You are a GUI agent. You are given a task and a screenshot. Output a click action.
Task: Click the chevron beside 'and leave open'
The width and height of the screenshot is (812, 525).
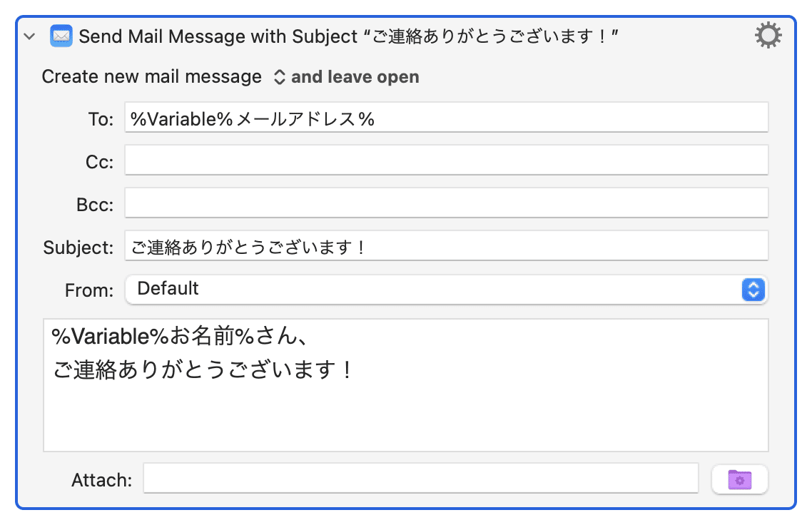tap(280, 76)
